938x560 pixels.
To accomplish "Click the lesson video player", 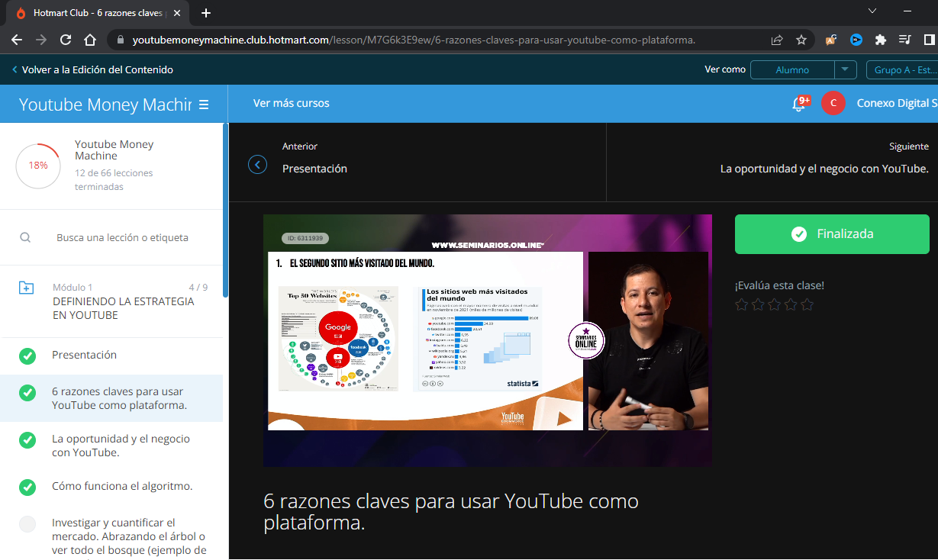I will (x=488, y=340).
